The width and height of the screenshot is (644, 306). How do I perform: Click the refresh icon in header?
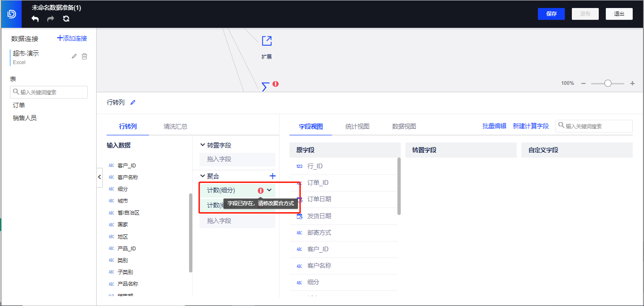coord(66,19)
